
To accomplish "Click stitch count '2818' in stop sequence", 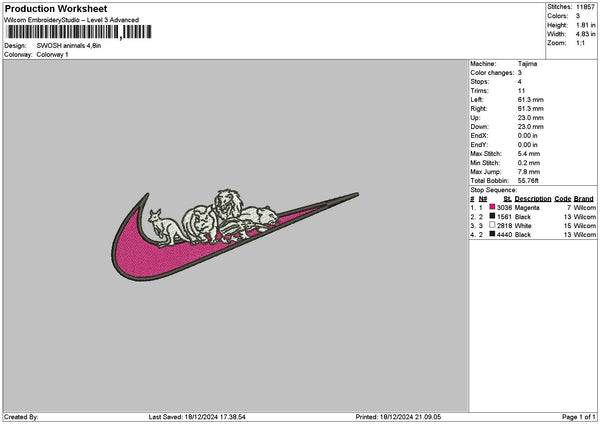I will click(x=504, y=226).
